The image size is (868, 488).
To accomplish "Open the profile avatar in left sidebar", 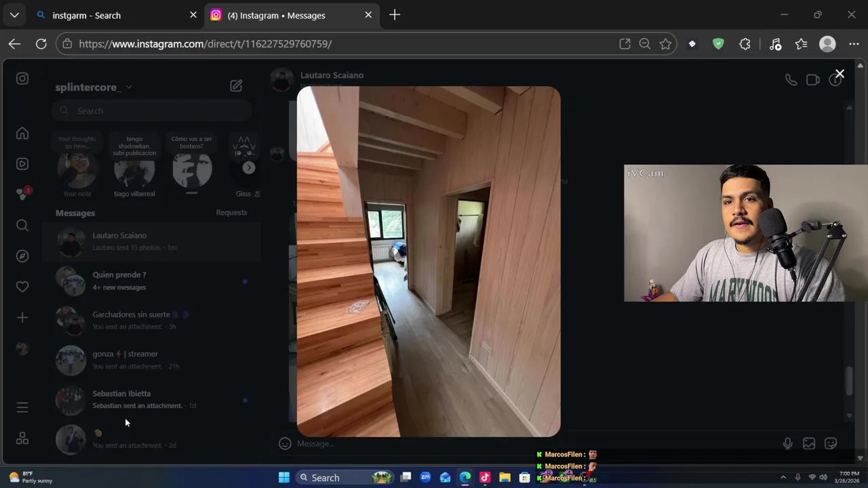I will 22,348.
